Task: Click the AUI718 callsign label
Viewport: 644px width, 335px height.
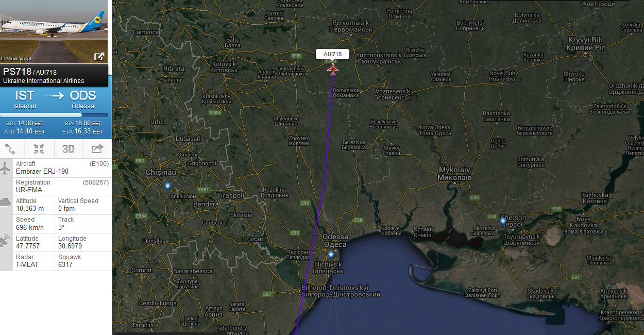Action: point(332,54)
